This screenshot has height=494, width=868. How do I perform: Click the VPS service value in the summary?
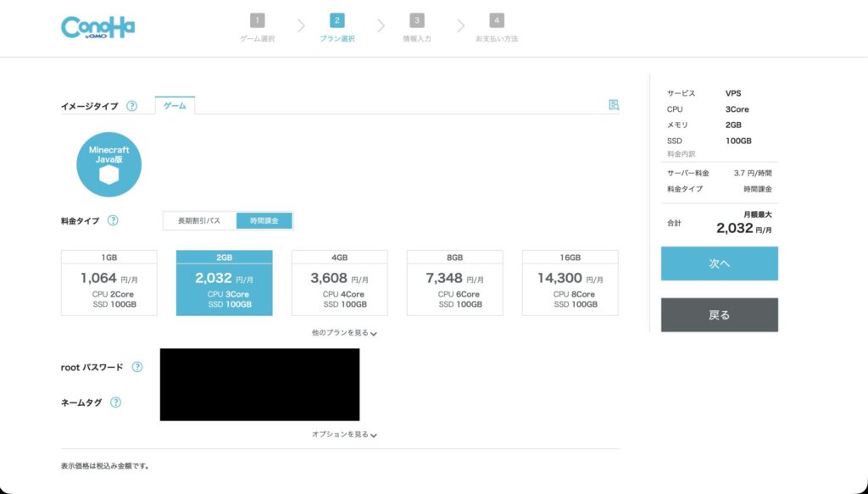pos(733,93)
